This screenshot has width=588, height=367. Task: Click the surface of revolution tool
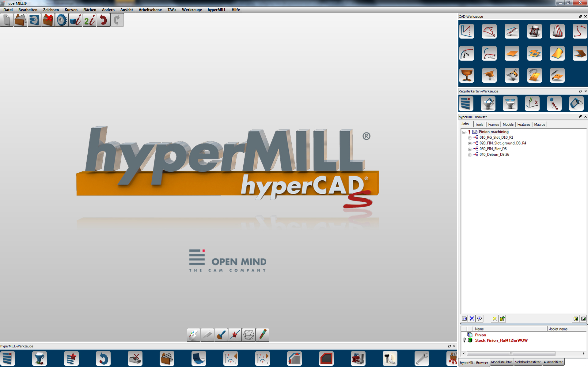466,75
